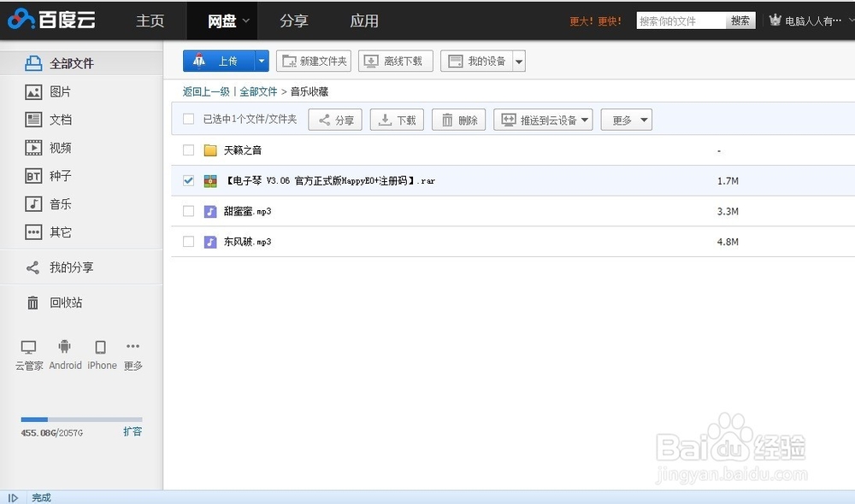Open 我的分享 share icon in sidebar
Viewport: 855px width, 504px height.
(32, 267)
